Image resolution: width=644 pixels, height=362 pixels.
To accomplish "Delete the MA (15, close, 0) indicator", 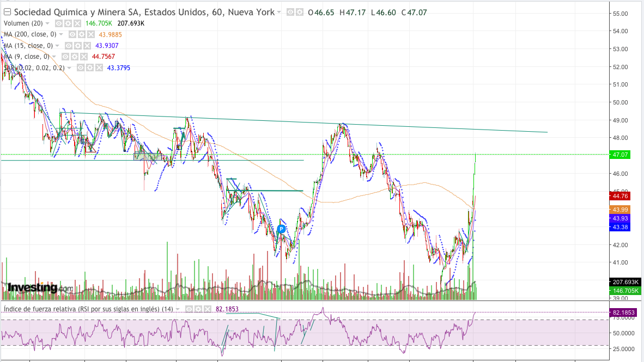I will pyautogui.click(x=88, y=46).
